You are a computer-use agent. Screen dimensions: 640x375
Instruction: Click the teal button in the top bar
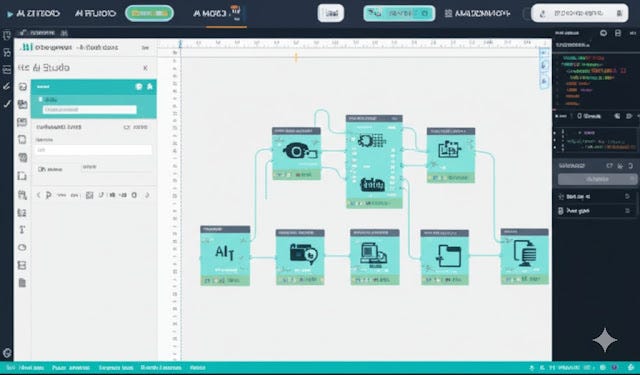click(x=399, y=13)
